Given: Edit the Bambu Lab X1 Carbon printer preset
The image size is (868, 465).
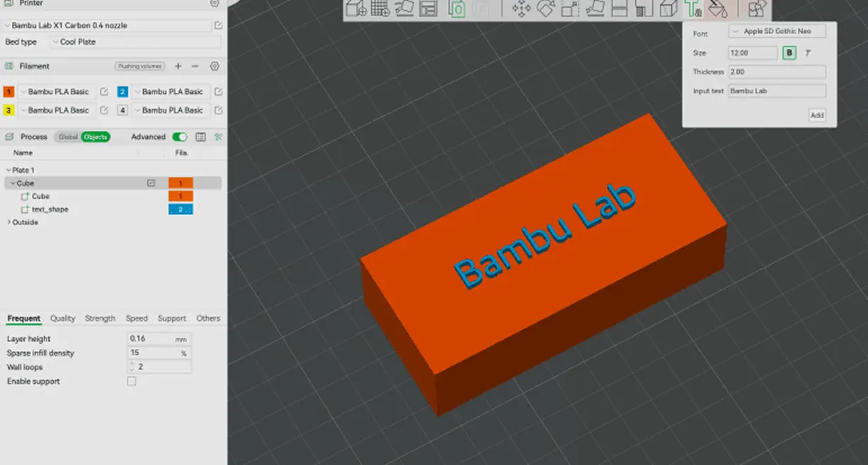Looking at the screenshot, I should click(219, 25).
